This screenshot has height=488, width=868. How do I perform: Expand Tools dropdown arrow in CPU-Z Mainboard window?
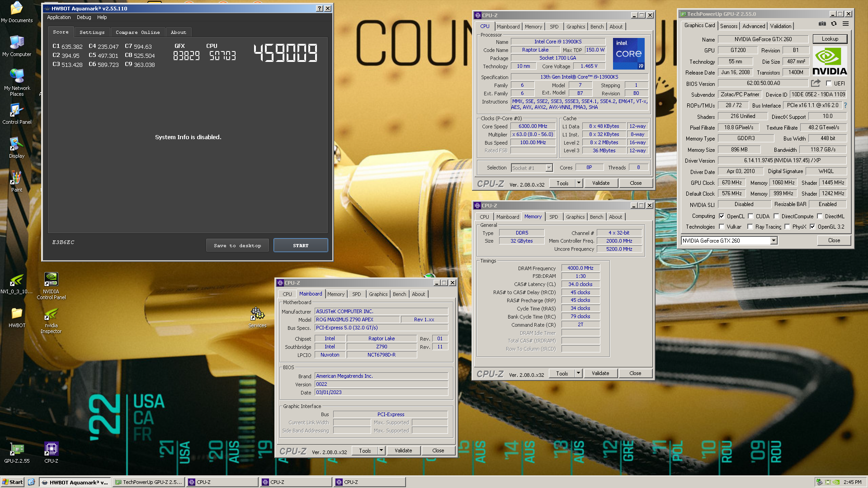tap(381, 450)
